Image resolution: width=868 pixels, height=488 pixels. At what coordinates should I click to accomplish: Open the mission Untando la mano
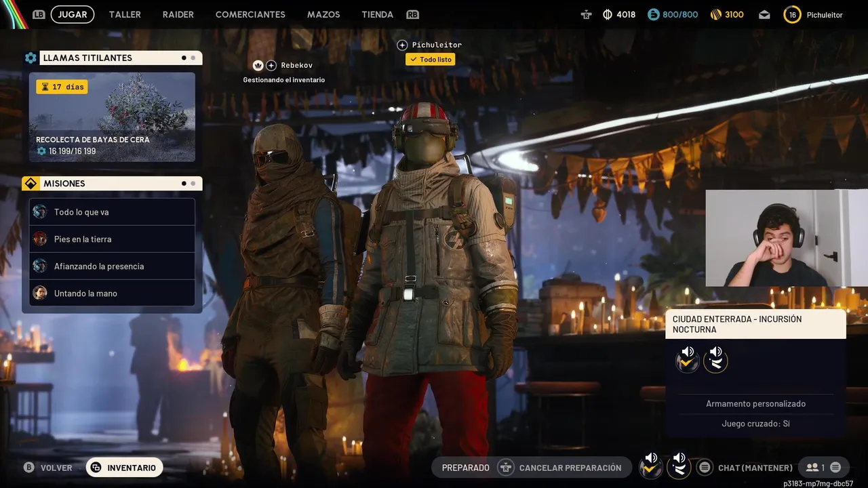(x=112, y=293)
